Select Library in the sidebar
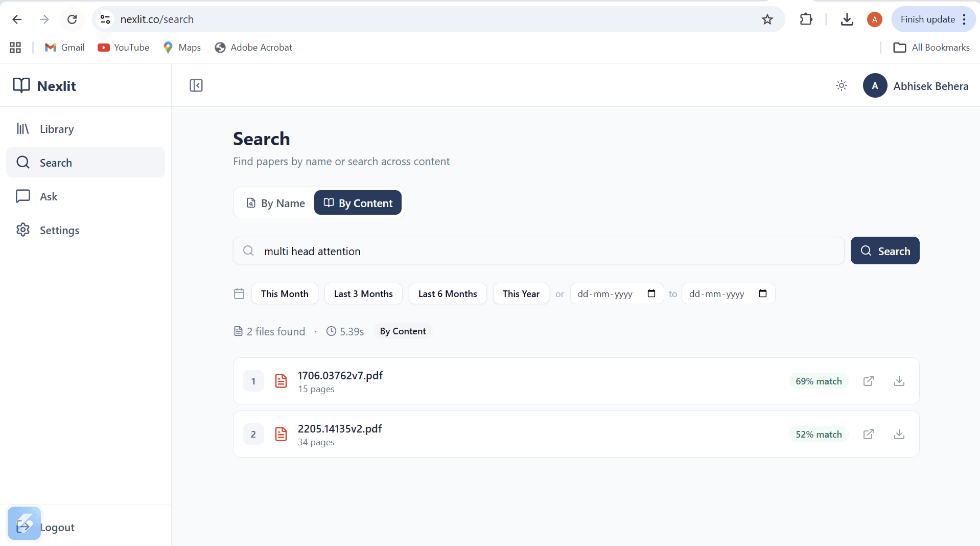 point(56,129)
